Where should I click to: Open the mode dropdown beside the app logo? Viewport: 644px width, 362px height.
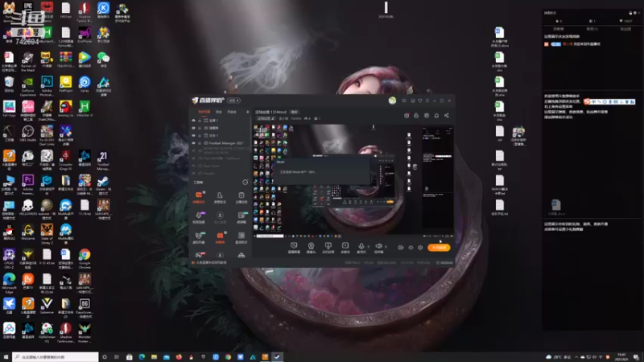234,100
